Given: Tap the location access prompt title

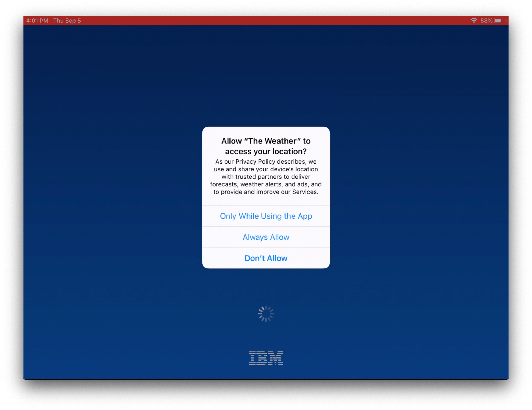Looking at the screenshot, I should click(266, 146).
